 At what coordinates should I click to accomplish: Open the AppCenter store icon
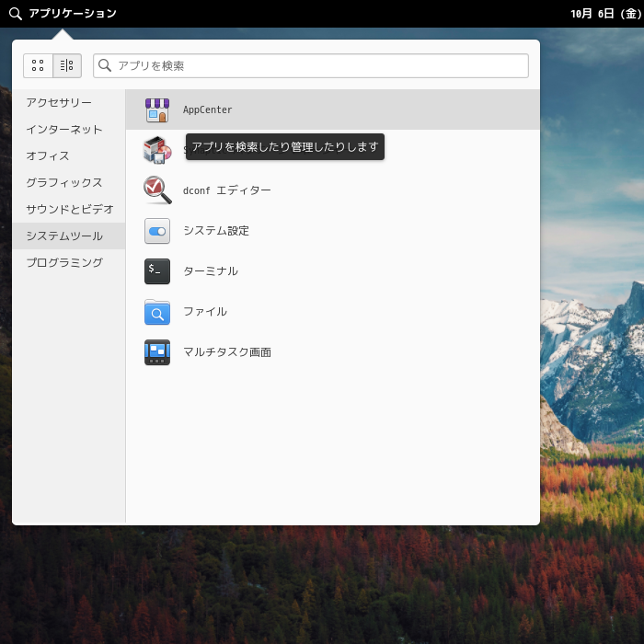(x=157, y=109)
